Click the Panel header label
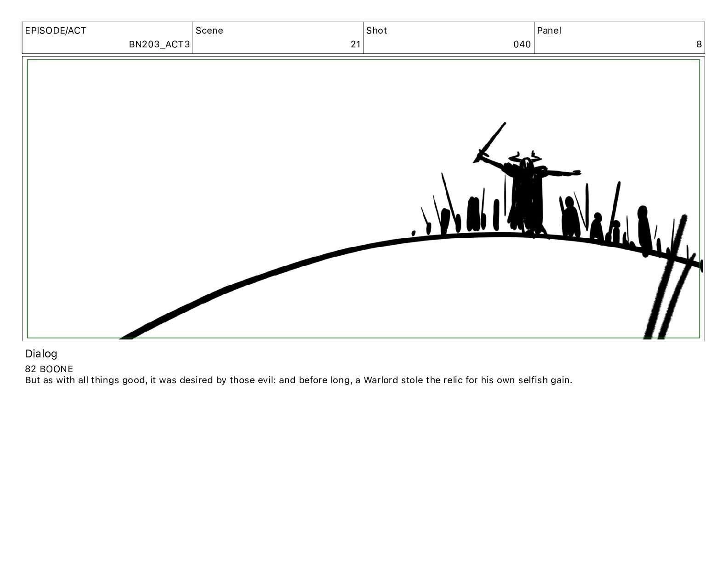Image resolution: width=728 pixels, height=563 pixels. (x=549, y=31)
